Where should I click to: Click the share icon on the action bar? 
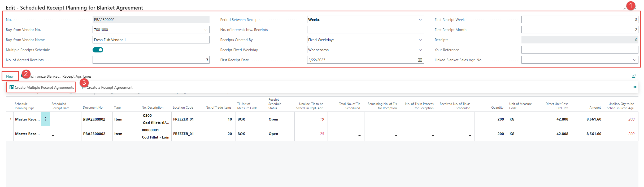pos(634,76)
